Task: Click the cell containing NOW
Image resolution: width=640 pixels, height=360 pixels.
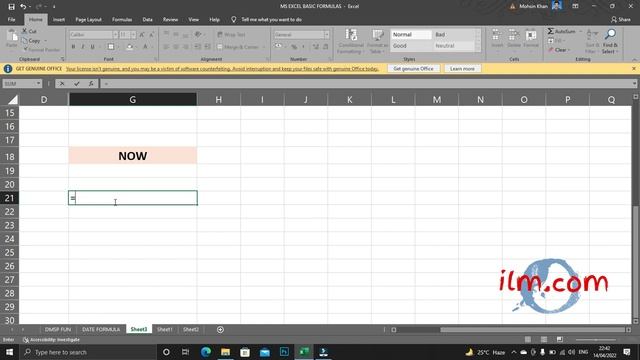Action: coord(133,156)
